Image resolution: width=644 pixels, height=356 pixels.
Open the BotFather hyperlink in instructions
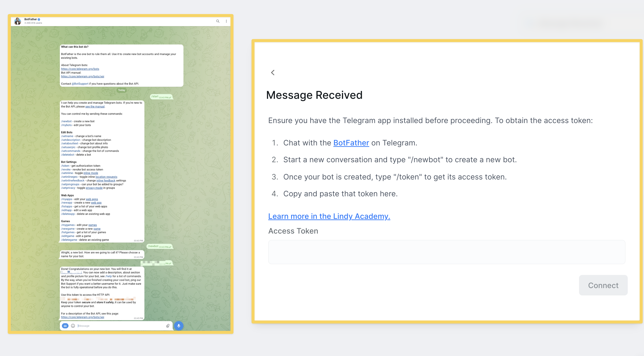(351, 143)
